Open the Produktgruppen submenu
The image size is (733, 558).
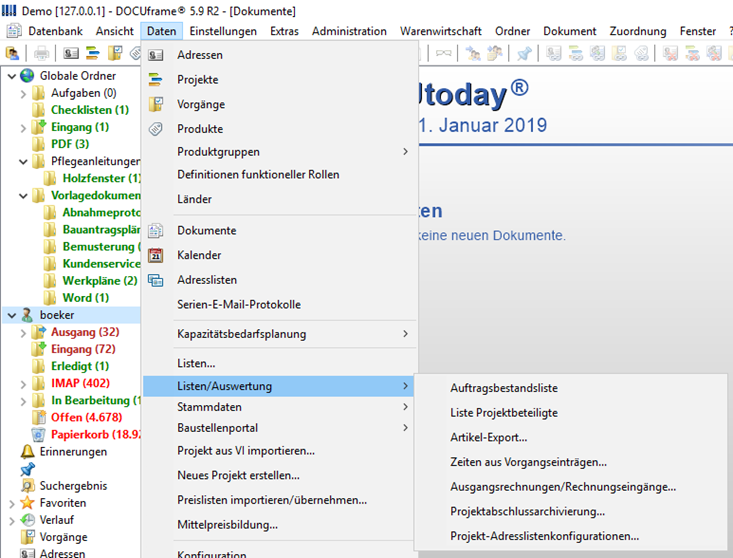pyautogui.click(x=279, y=151)
